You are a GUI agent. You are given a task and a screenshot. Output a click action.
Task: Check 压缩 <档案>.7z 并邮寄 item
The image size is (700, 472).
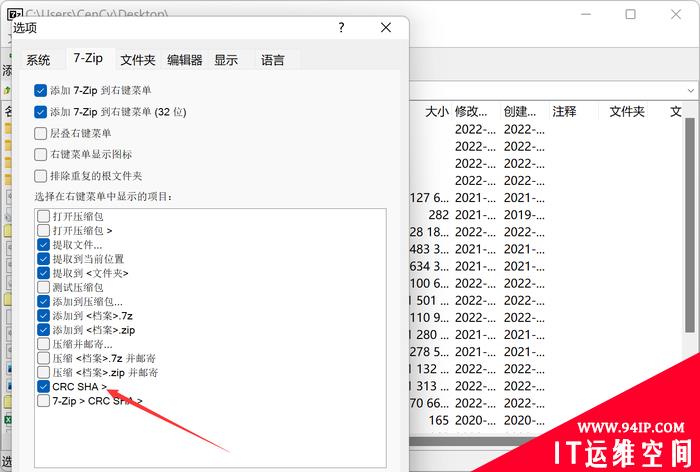pyautogui.click(x=43, y=359)
